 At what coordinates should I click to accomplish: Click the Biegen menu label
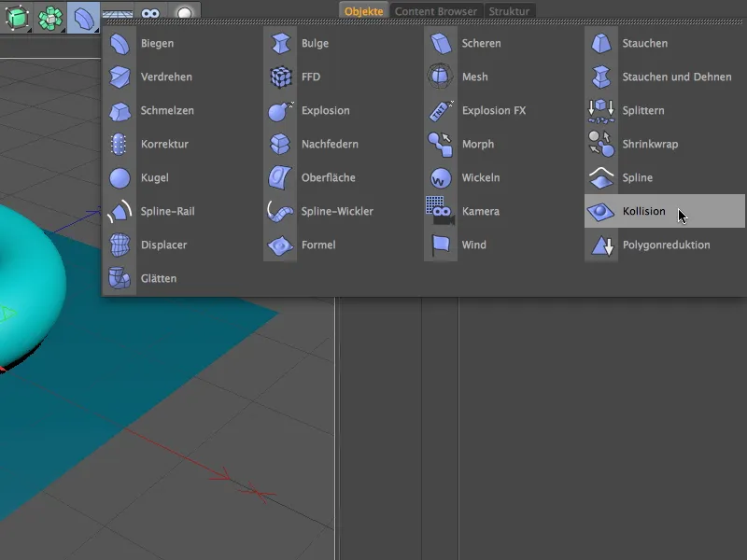click(x=157, y=43)
